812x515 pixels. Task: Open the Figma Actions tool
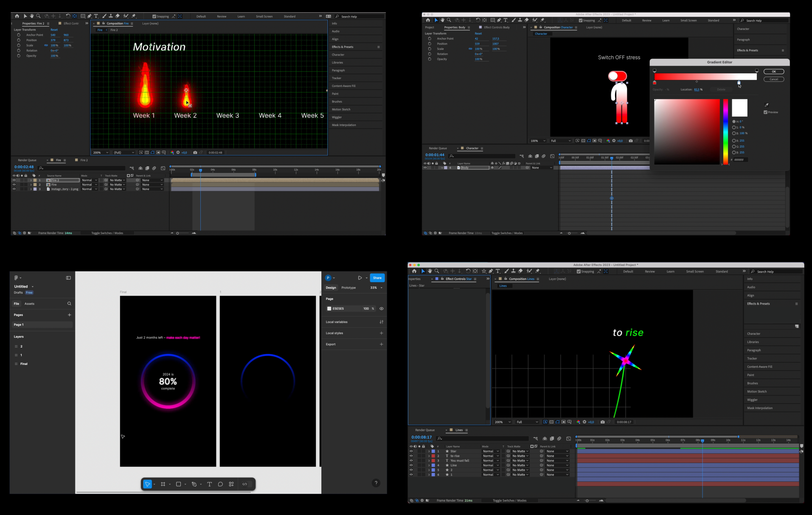pos(231,484)
